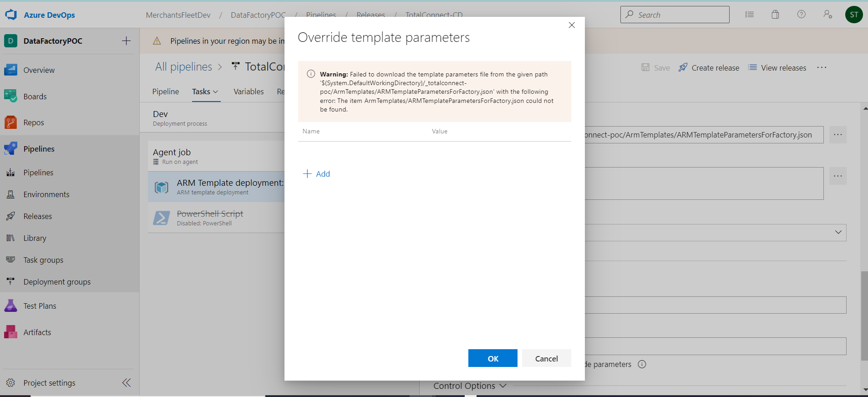This screenshot has width=868, height=397.
Task: Switch to the Pipeline tab
Action: click(x=166, y=92)
